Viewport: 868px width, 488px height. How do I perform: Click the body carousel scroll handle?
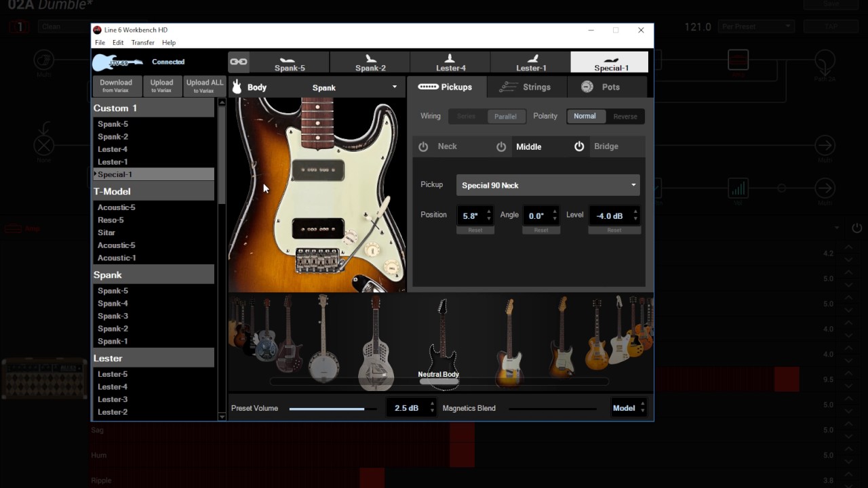point(439,382)
